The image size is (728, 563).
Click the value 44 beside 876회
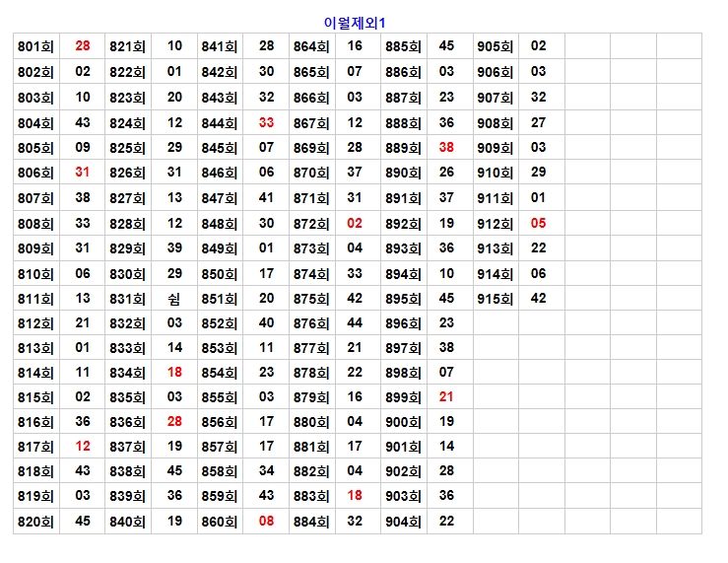click(356, 323)
